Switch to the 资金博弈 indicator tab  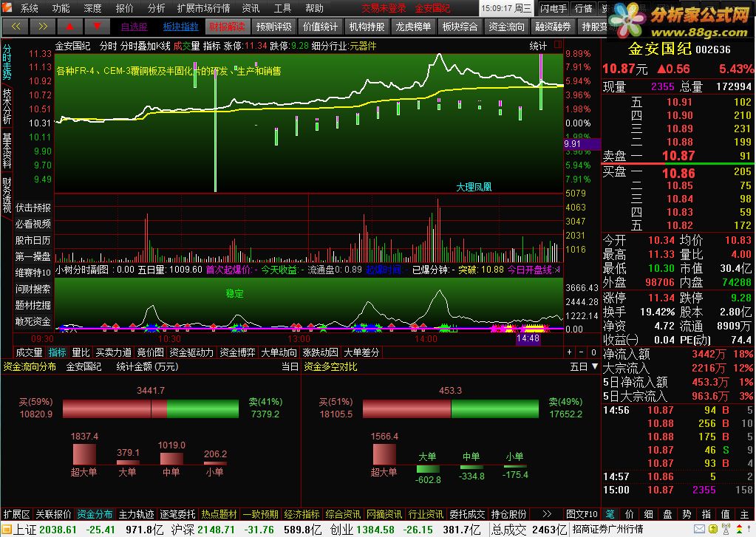click(237, 352)
